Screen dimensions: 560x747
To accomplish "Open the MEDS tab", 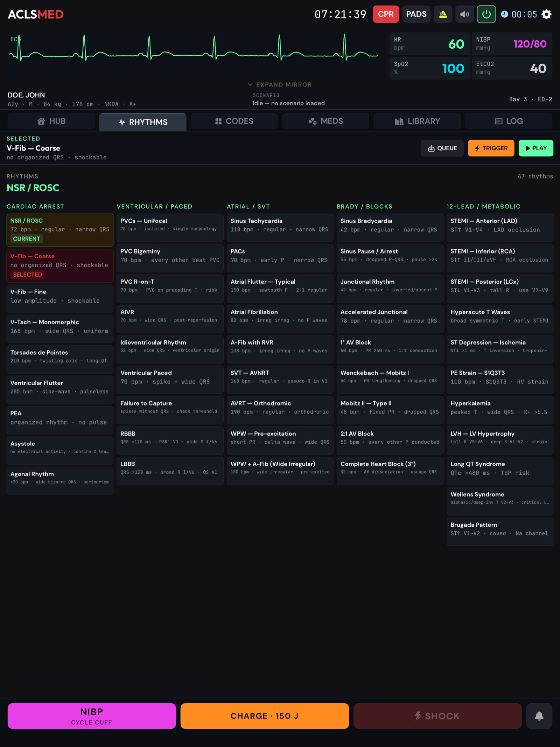I will 325,121.
